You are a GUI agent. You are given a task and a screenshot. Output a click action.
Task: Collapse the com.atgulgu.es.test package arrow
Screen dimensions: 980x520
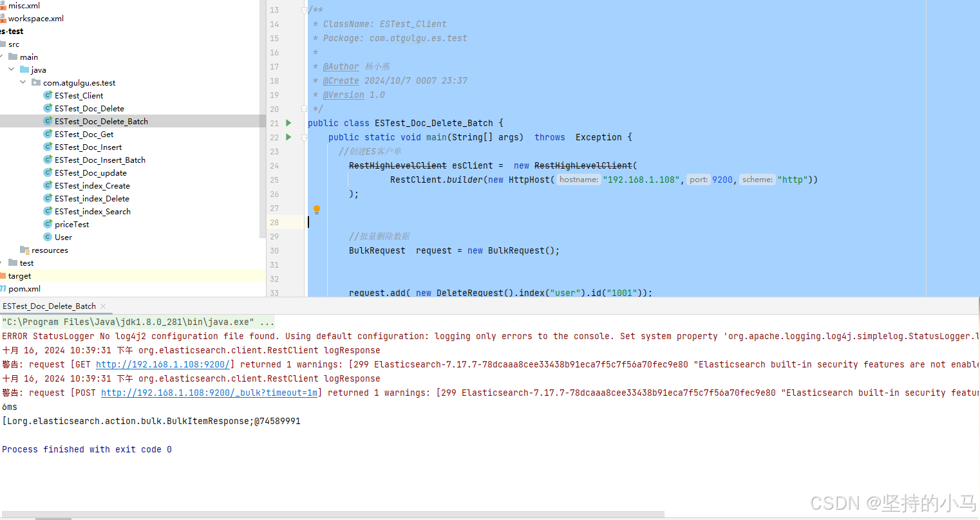[23, 82]
